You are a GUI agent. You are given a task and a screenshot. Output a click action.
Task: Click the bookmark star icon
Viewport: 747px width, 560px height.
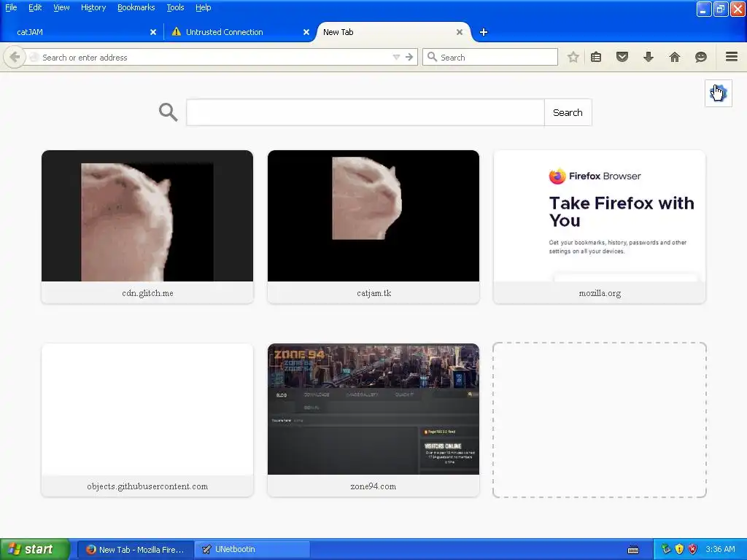point(573,57)
